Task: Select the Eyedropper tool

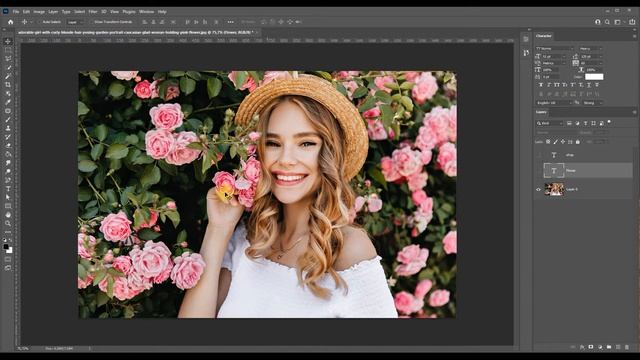Action: point(8,102)
